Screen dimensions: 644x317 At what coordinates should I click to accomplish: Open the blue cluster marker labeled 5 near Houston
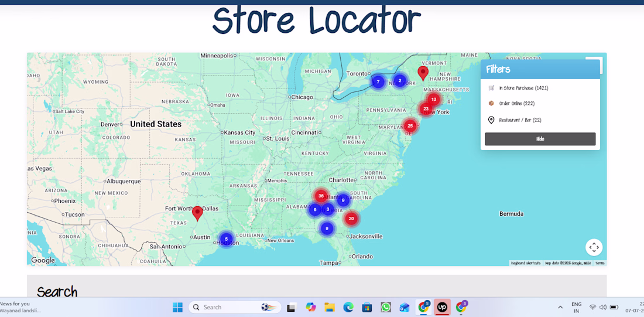(227, 239)
